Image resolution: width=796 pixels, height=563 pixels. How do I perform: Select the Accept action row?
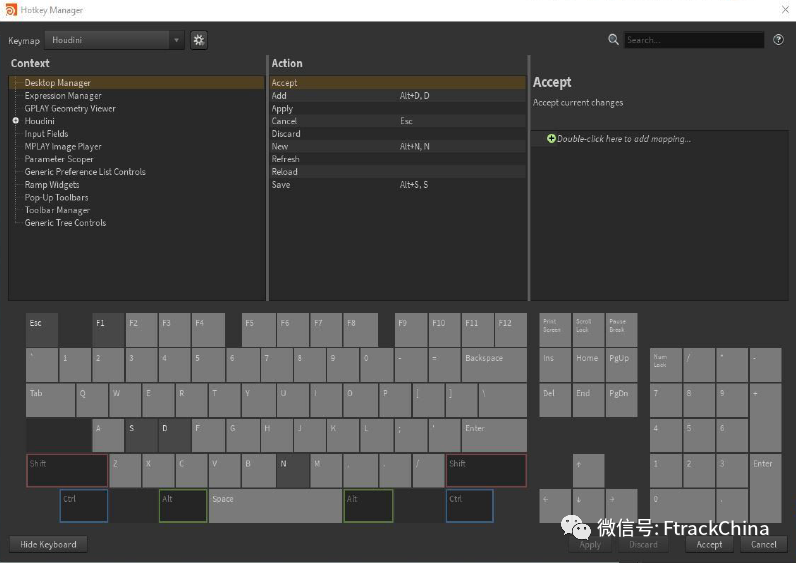coord(398,83)
